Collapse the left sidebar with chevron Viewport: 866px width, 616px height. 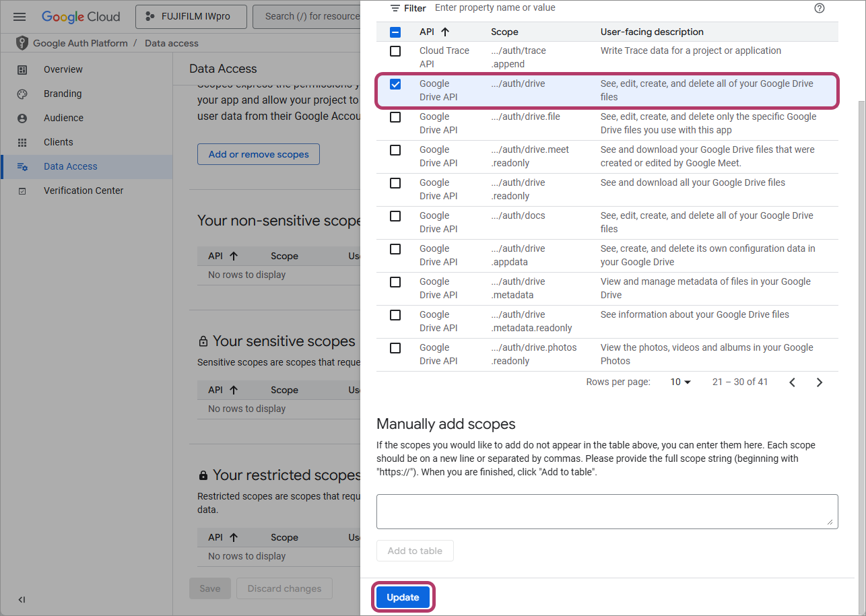22,600
